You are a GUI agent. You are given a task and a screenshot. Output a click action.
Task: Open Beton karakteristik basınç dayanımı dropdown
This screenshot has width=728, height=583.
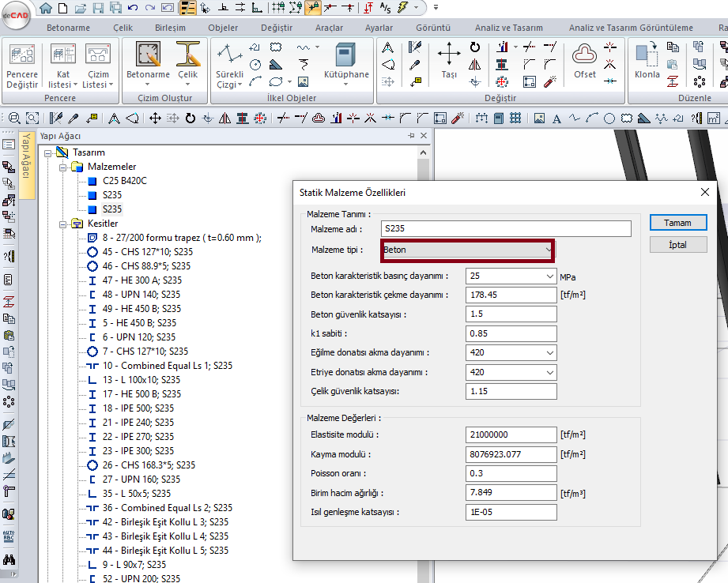(x=549, y=276)
